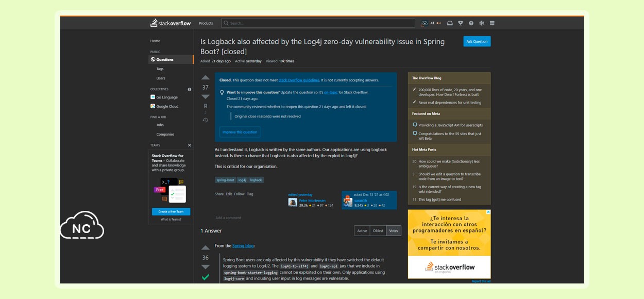Image resolution: width=644 pixels, height=299 pixels.
Task: Open the edited yesterday revision link
Action: (x=300, y=194)
